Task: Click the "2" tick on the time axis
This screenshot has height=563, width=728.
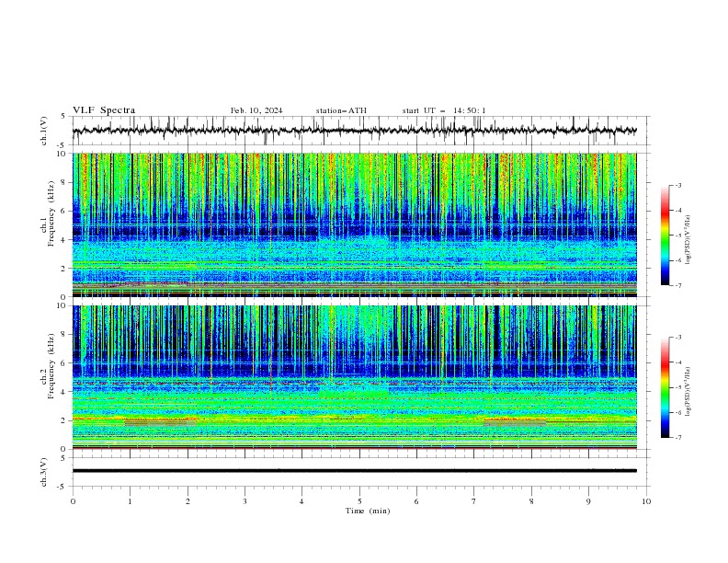Action: coord(188,501)
